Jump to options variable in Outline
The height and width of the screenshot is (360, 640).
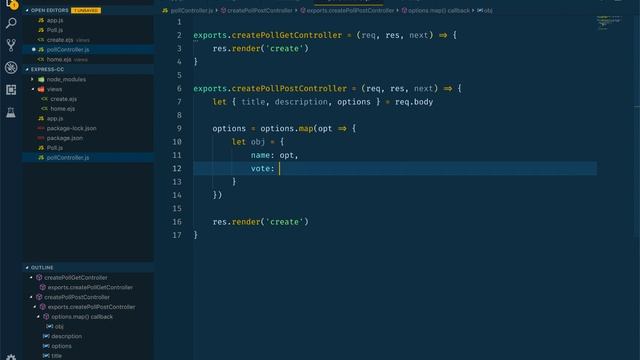click(x=61, y=346)
